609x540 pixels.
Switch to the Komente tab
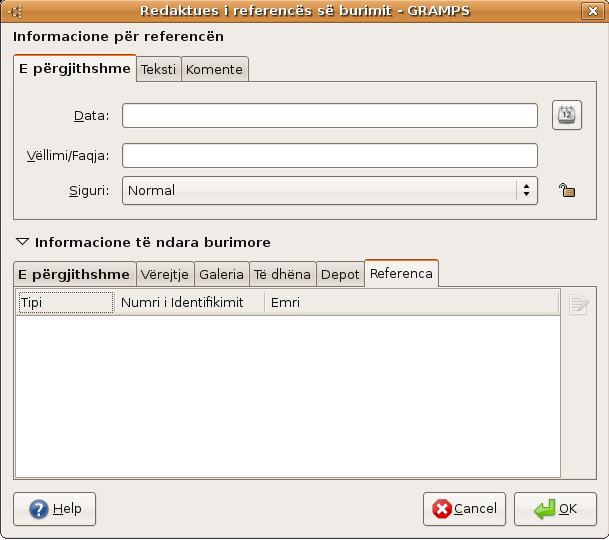(214, 69)
